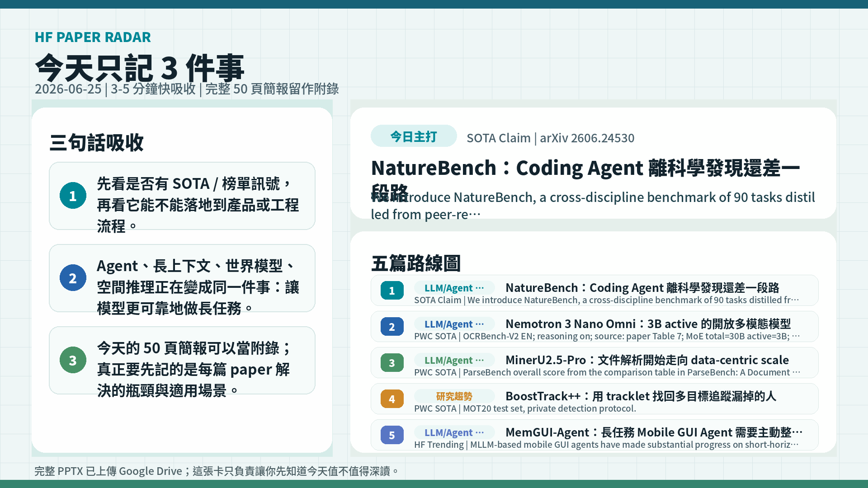Click the tip text 先看是否有 SOTA / 榜單訊號
This screenshot has width=868, height=488.
[x=198, y=205]
